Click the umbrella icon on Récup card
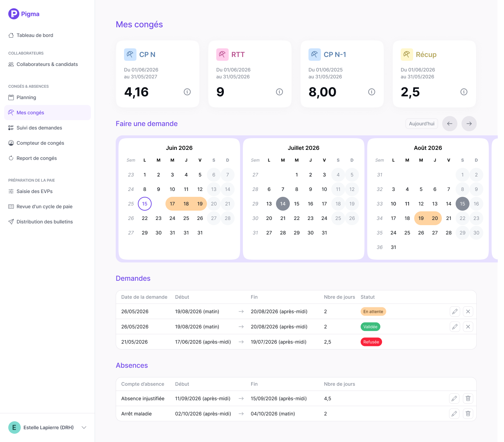 coord(407,55)
